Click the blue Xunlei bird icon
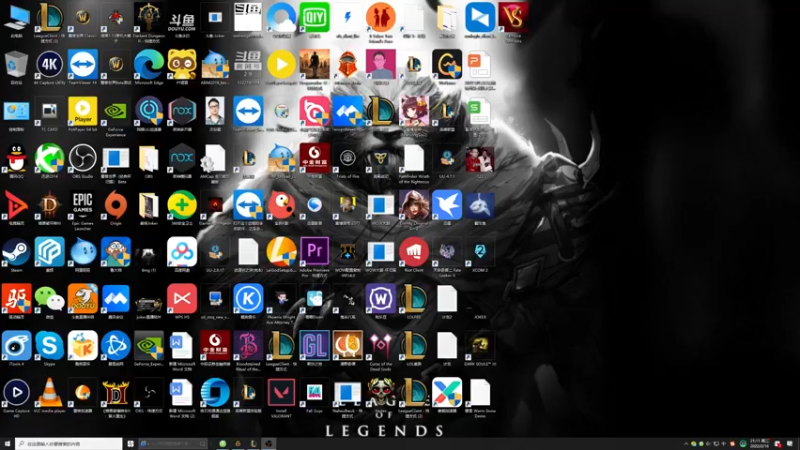The height and width of the screenshot is (450, 800). point(447,207)
